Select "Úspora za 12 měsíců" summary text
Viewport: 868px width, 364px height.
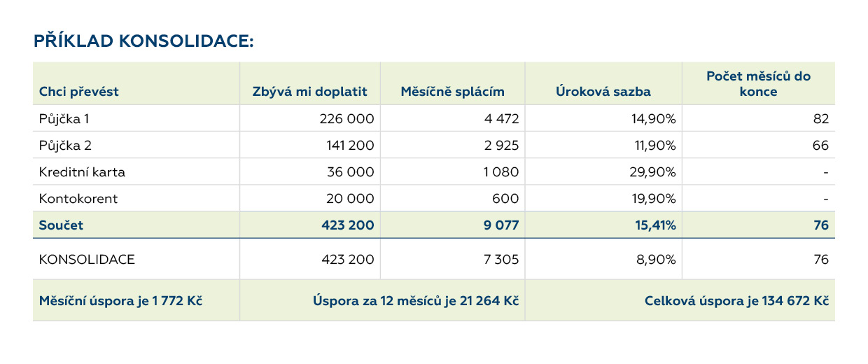point(415,301)
